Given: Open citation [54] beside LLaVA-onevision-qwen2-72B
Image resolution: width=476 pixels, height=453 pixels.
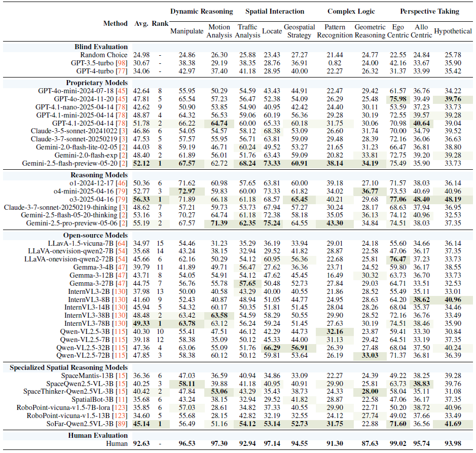Looking at the screenshot, I should click(122, 259).
